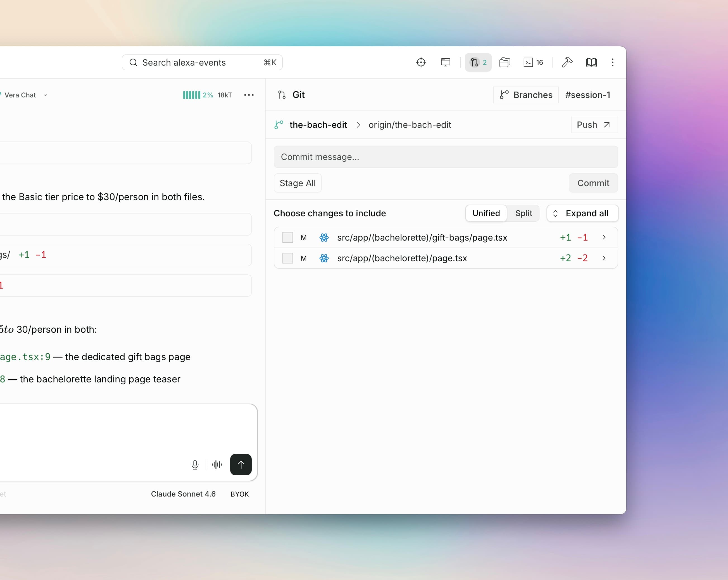Switch to Unified diff view

[486, 213]
